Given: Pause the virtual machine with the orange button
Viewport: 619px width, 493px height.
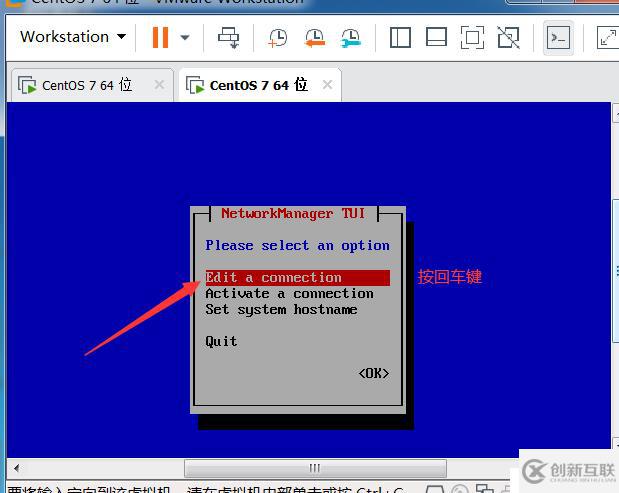Looking at the screenshot, I should pos(160,37).
